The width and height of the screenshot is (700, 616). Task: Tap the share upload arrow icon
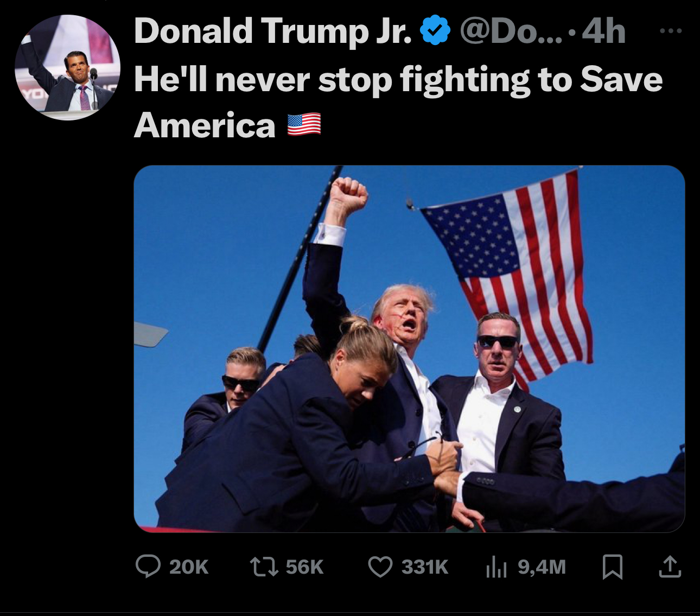tap(670, 567)
